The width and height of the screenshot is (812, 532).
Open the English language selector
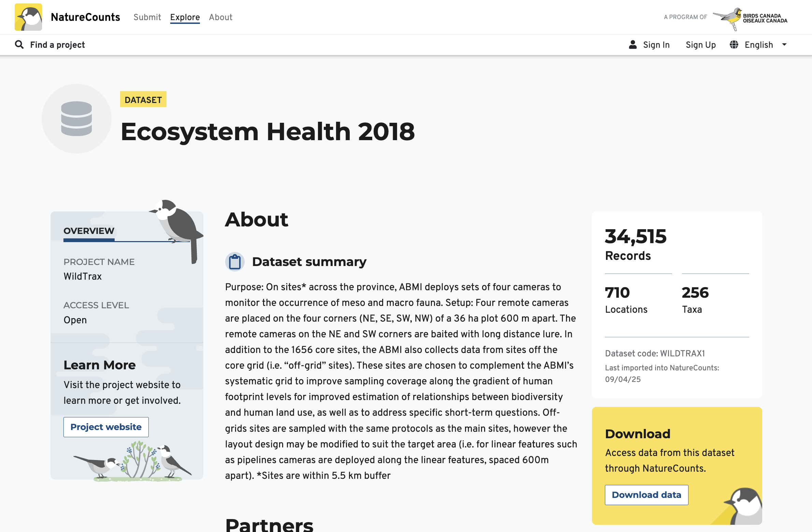(758, 45)
